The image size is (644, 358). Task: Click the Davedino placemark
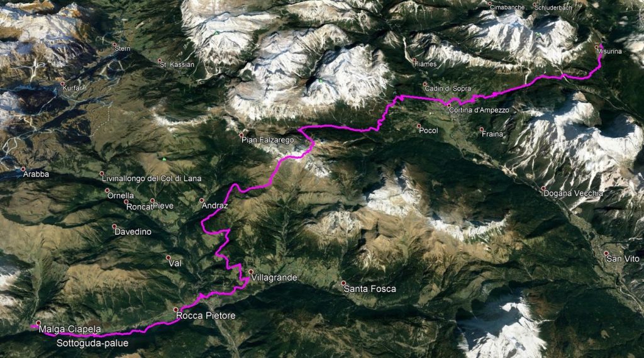pos(114,227)
